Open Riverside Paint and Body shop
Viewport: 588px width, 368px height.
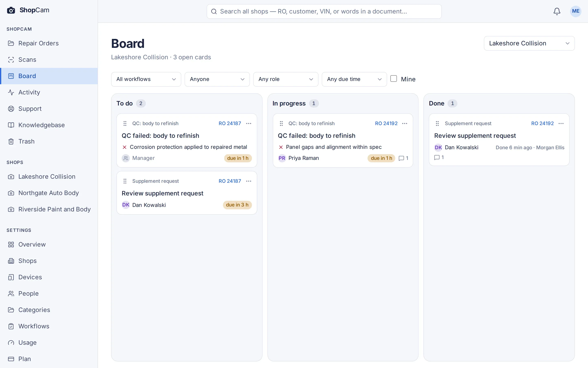coord(49,209)
